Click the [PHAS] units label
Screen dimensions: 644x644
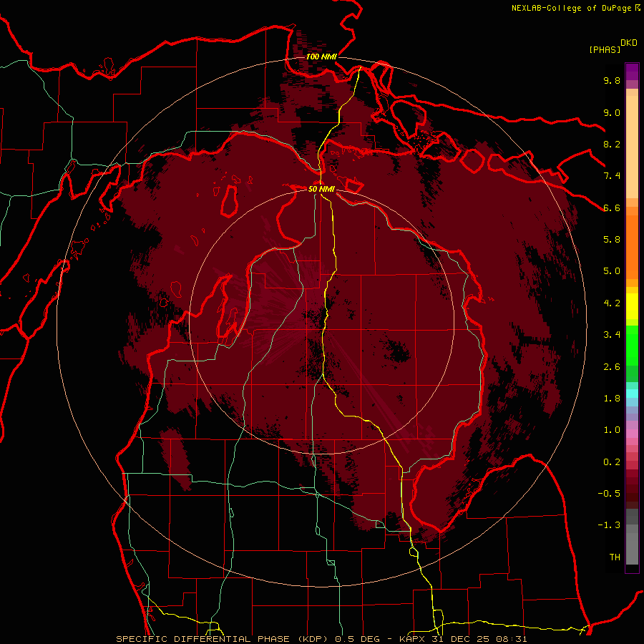[x=605, y=49]
